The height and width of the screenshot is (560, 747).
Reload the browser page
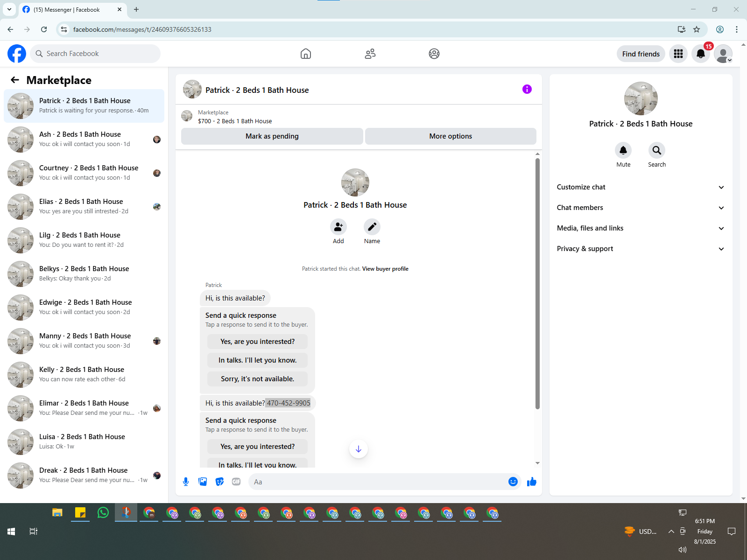(44, 29)
